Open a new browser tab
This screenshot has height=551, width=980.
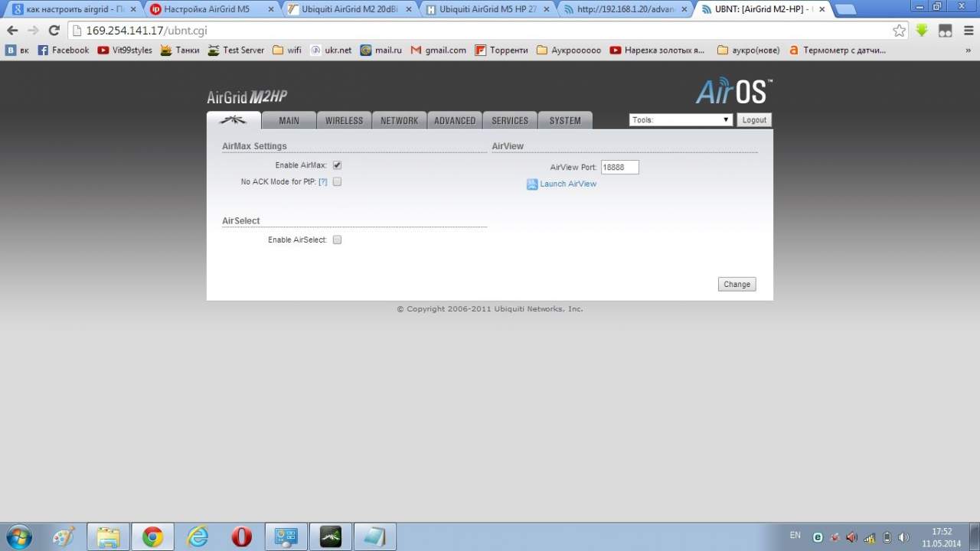(x=844, y=10)
